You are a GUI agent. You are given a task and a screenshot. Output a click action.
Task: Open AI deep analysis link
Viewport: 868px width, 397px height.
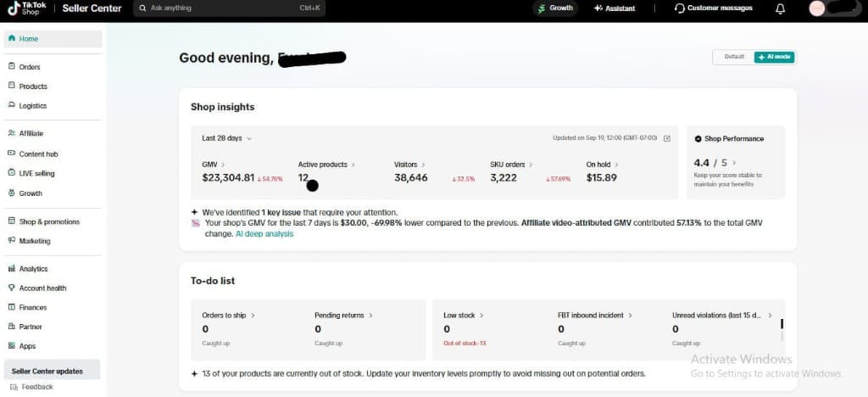(x=264, y=233)
